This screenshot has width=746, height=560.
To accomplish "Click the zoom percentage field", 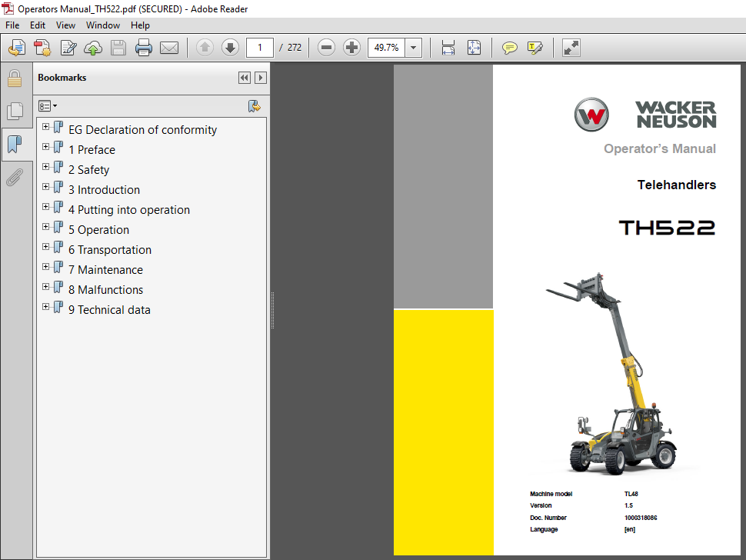I will [386, 48].
